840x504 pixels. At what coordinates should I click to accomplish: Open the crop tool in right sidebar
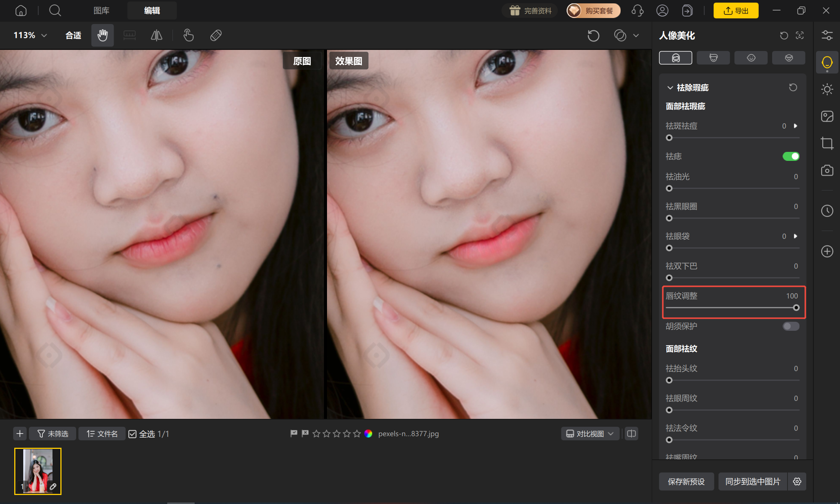tap(827, 143)
